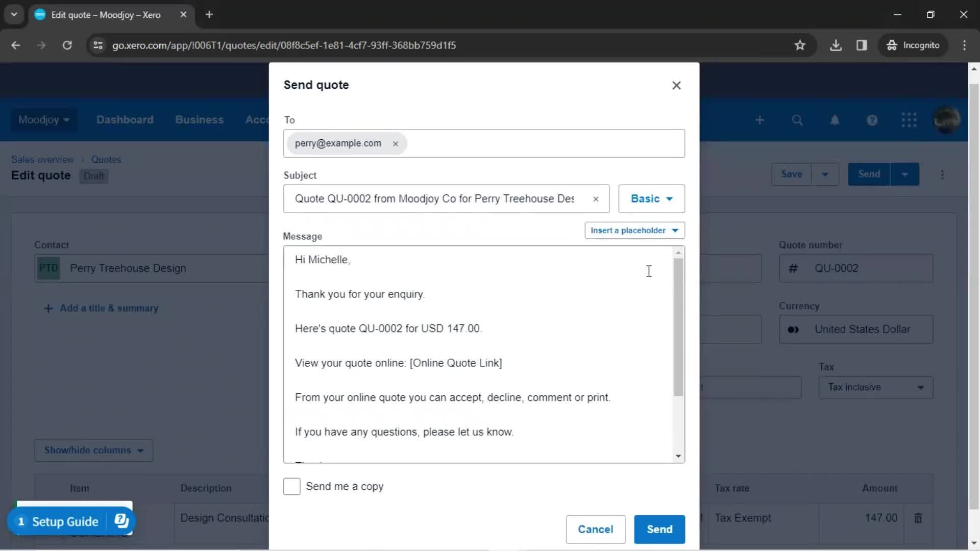980x551 pixels.
Task: Bookmark this page with star icon
Action: pos(800,45)
